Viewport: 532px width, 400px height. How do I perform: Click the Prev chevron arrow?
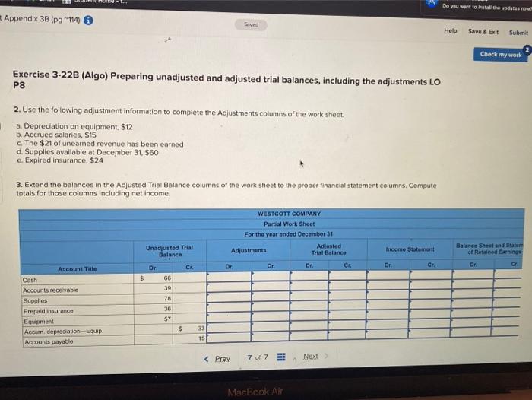pos(206,359)
